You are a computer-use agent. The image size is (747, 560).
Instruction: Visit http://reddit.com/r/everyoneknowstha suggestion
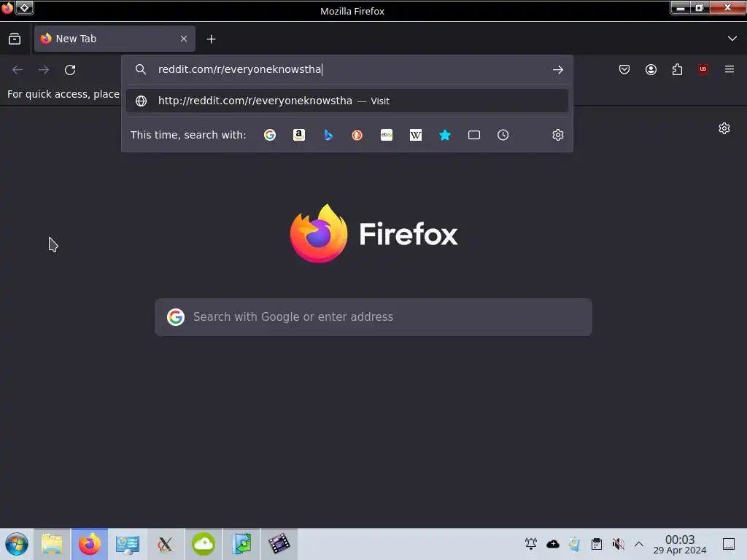(x=347, y=101)
